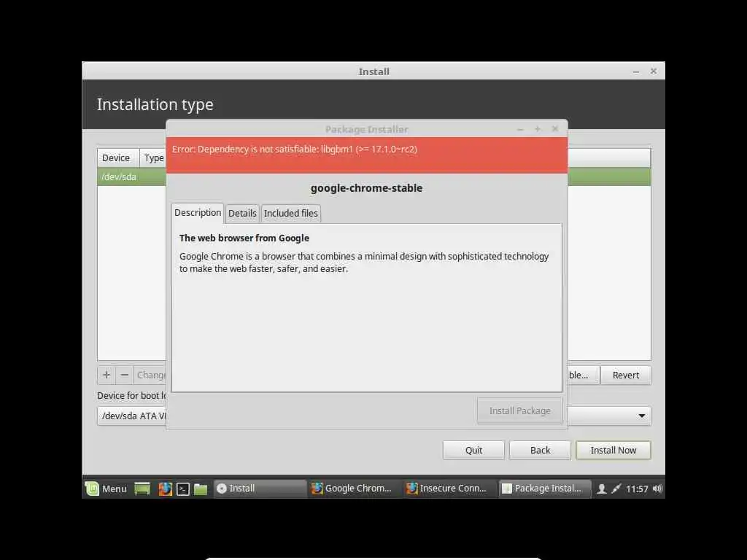Click Install Now in the Install window
Screen dimensions: 747x560
click(613, 451)
